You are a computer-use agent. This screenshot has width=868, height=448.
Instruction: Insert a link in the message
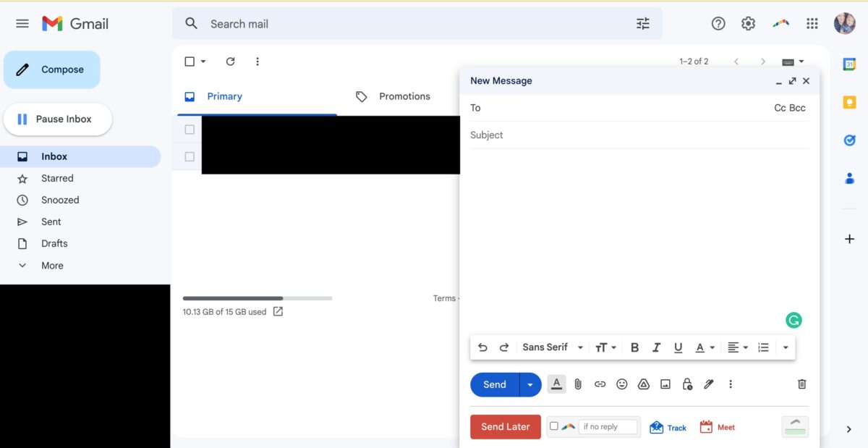coord(600,384)
